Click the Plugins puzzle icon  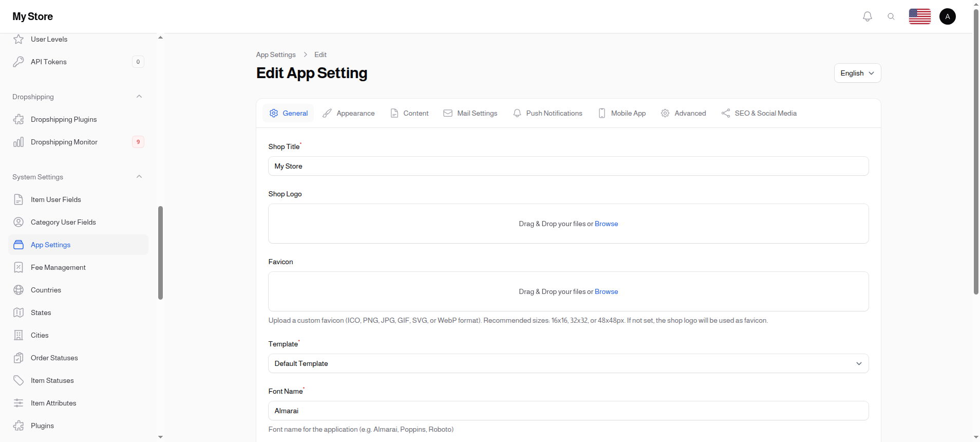pyautogui.click(x=18, y=426)
